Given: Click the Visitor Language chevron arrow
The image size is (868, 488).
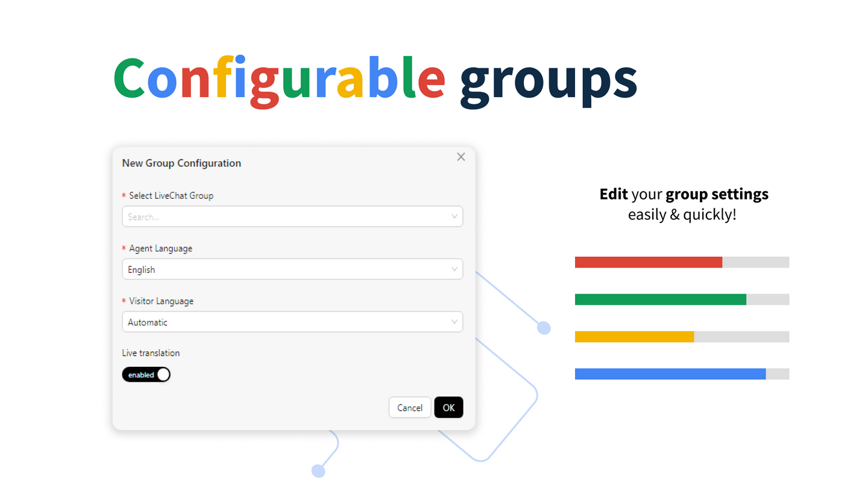Looking at the screenshot, I should click(454, 322).
